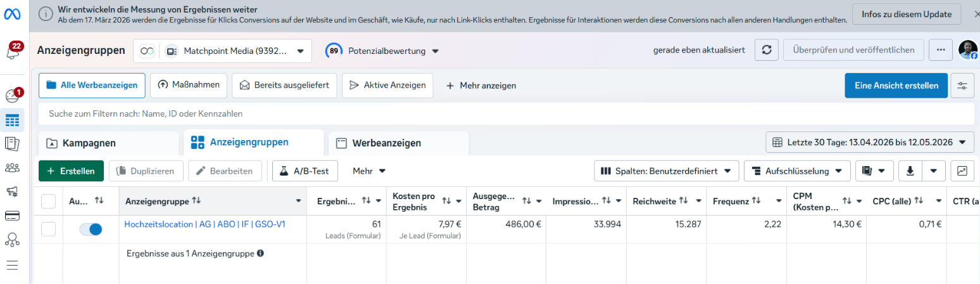Open the charts view icon button
Viewport: 980px width, 284px height.
click(x=962, y=171)
